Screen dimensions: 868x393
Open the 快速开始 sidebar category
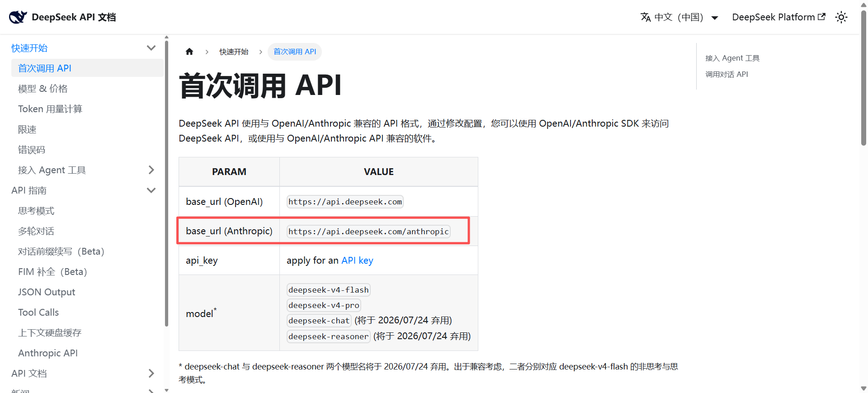pos(29,48)
